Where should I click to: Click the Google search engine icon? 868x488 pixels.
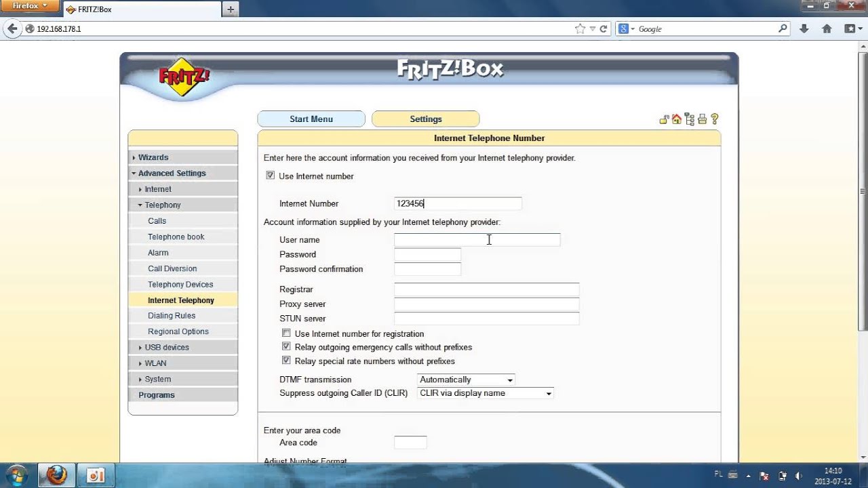[x=623, y=29]
